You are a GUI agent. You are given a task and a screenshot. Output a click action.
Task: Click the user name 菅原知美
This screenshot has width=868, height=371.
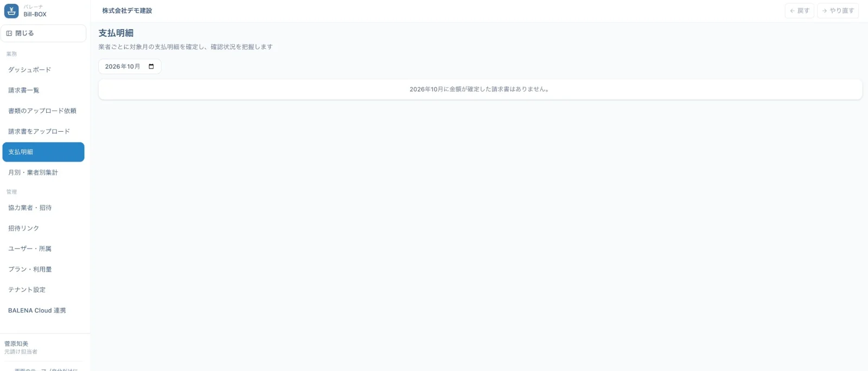pyautogui.click(x=16, y=344)
